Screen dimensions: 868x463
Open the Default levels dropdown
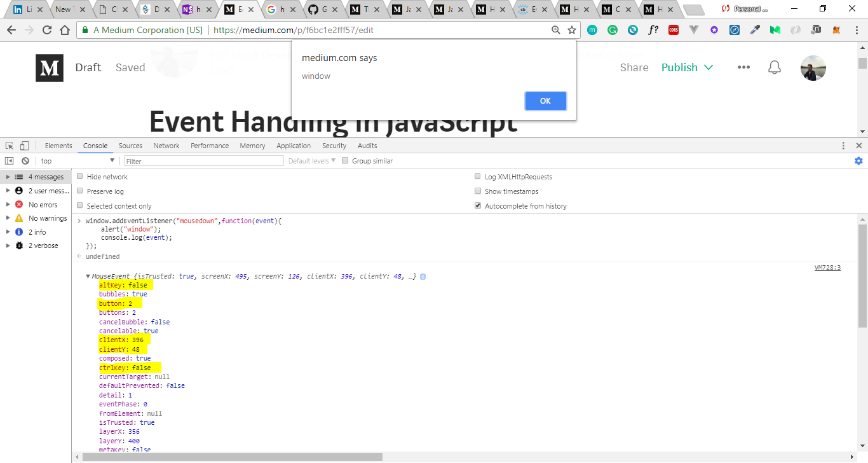point(312,161)
